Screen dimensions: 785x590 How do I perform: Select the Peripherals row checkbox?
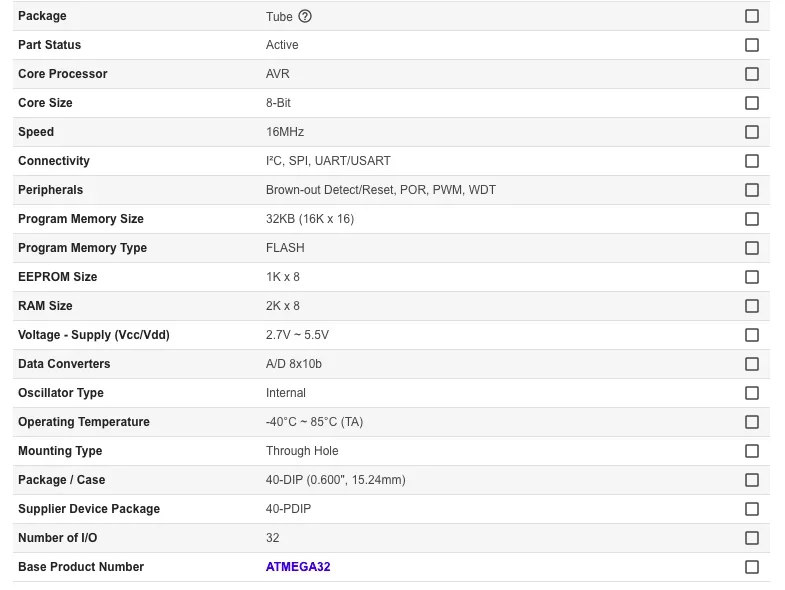pos(752,190)
